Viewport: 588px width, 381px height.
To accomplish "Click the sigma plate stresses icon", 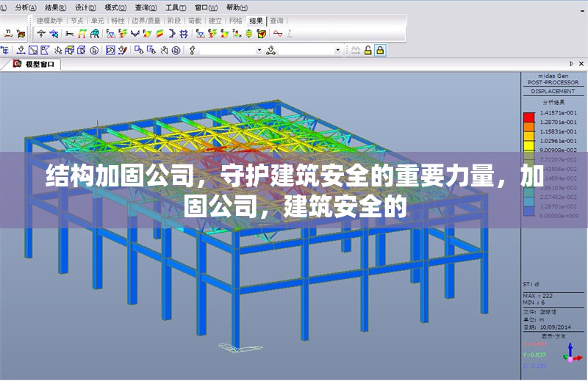I will [225, 34].
